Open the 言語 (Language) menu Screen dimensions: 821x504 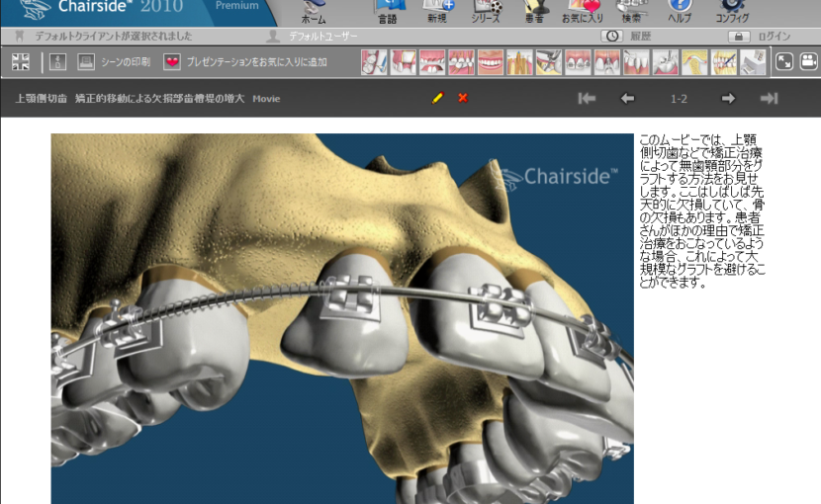click(388, 11)
